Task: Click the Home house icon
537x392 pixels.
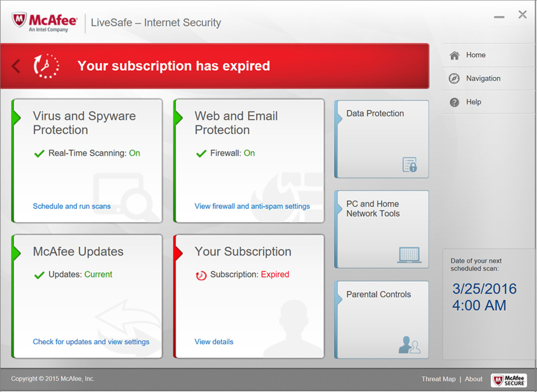Action: (454, 55)
